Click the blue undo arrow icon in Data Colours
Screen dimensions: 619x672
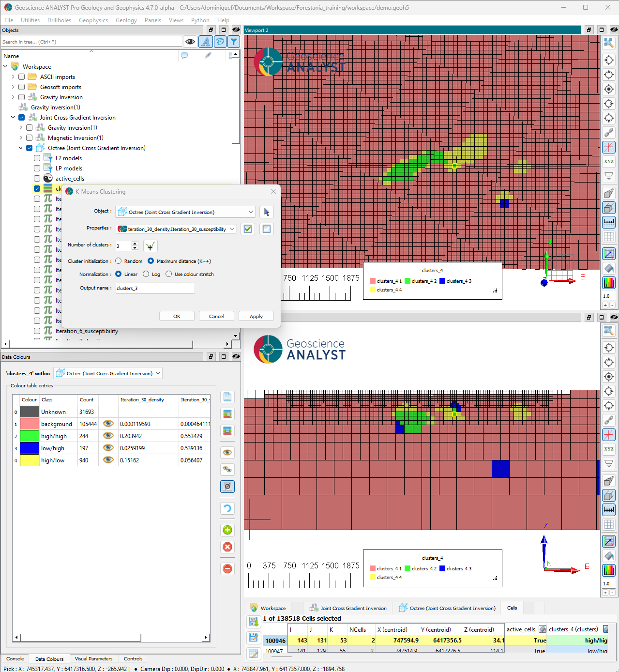[x=227, y=508]
